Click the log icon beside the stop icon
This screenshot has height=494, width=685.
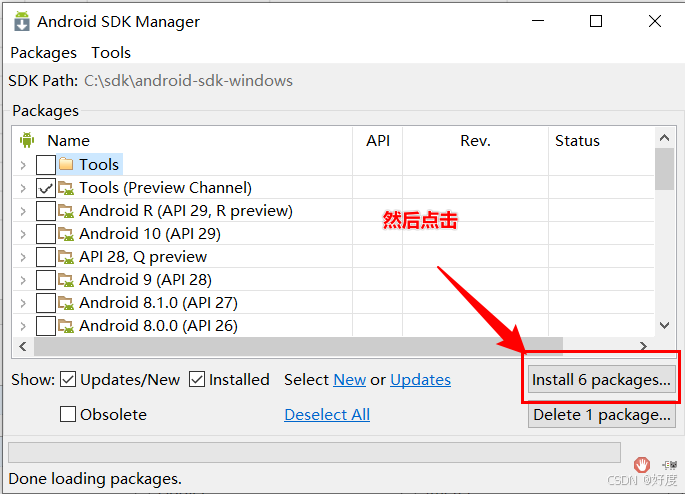[670, 465]
